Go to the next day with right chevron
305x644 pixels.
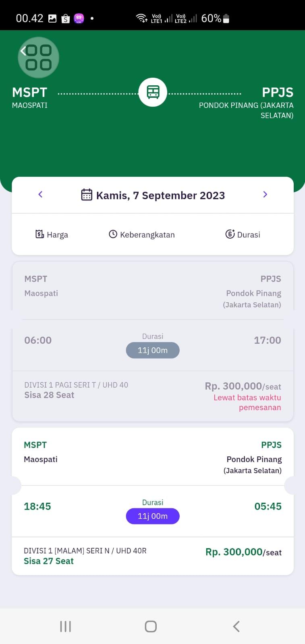click(265, 194)
